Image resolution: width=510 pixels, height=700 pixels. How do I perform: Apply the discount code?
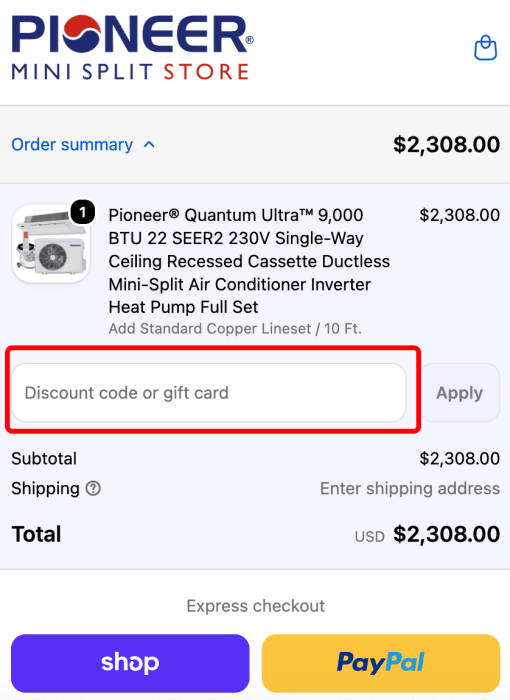point(460,392)
